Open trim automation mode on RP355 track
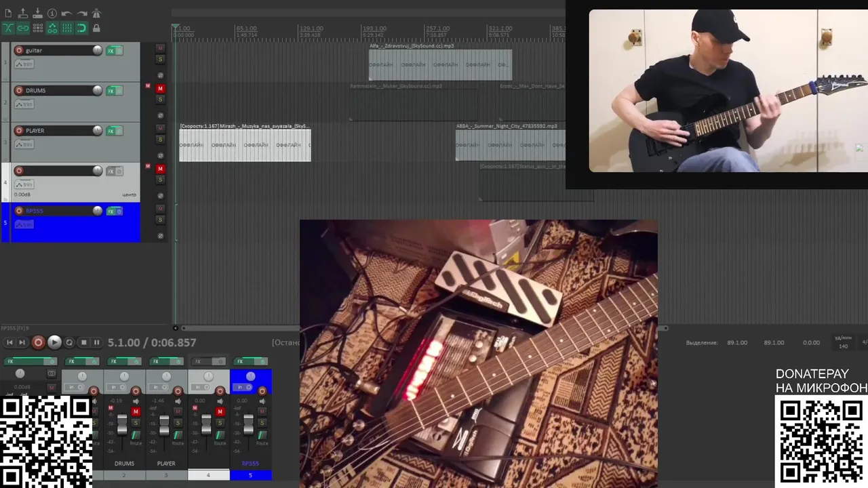The width and height of the screenshot is (868, 488). (x=24, y=224)
